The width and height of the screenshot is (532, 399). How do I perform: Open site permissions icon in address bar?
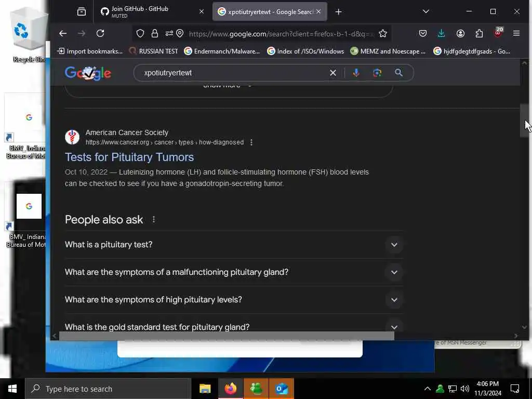(x=169, y=33)
